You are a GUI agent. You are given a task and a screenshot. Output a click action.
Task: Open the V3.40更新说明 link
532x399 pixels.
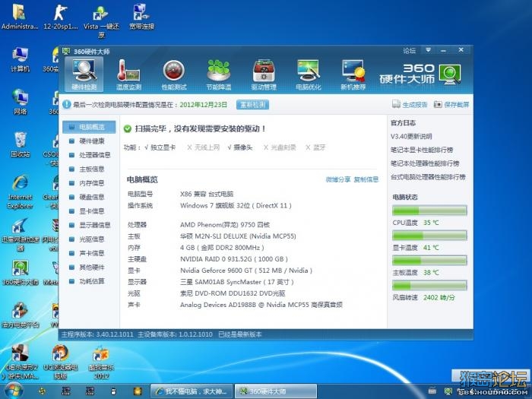[411, 136]
